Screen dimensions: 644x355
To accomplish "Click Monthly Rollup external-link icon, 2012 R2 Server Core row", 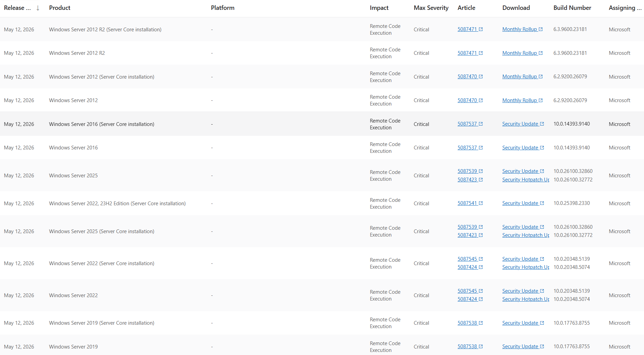I will (x=541, y=29).
